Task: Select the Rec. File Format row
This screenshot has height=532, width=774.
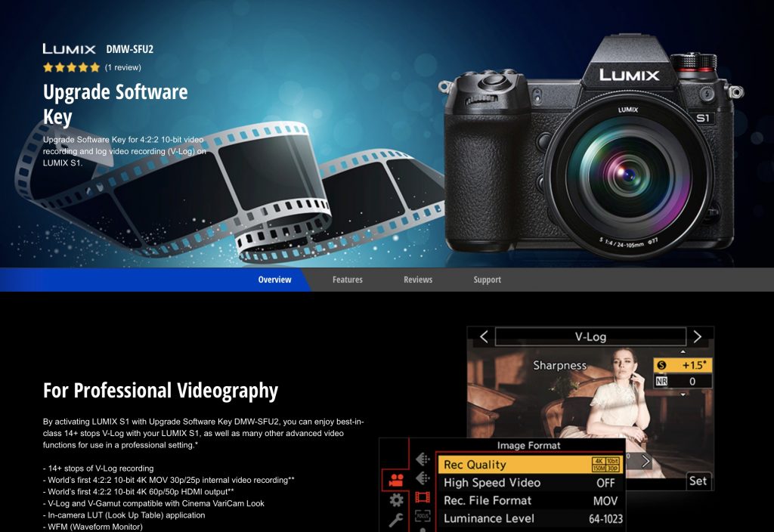Action: (529, 500)
